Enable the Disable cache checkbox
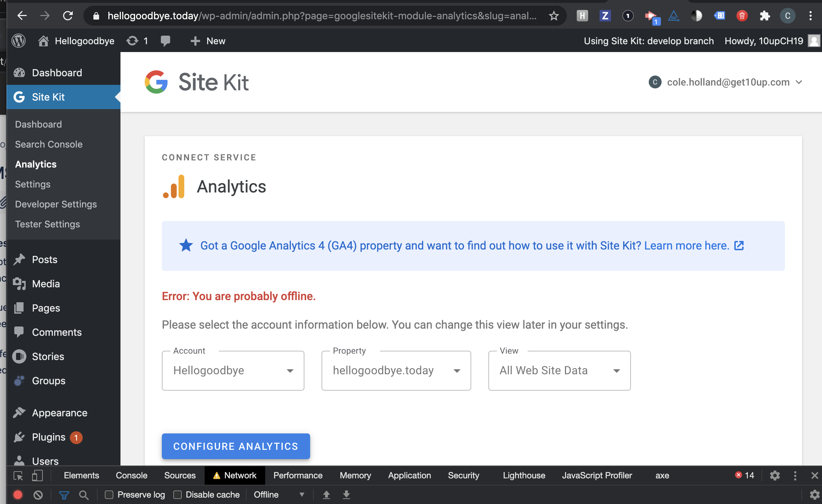 tap(178, 495)
